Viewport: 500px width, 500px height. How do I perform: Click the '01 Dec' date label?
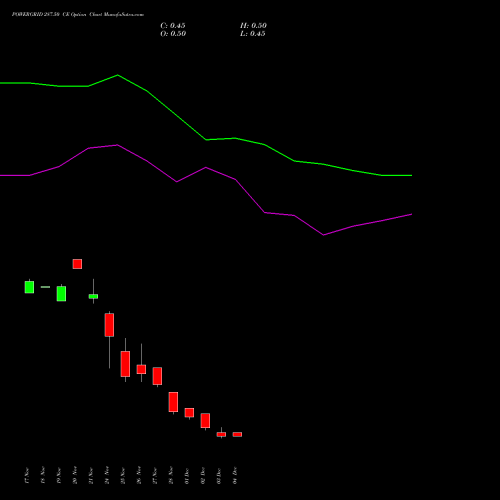coord(187,476)
